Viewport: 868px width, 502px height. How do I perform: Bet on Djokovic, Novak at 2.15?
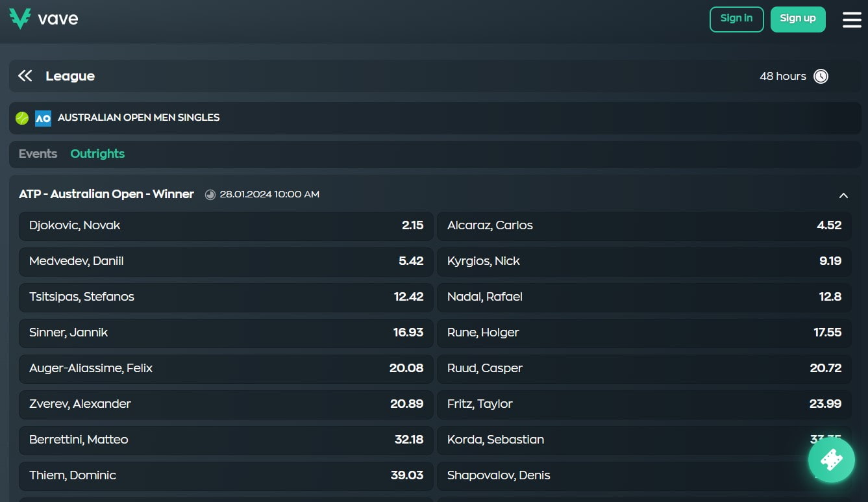pyautogui.click(x=226, y=225)
